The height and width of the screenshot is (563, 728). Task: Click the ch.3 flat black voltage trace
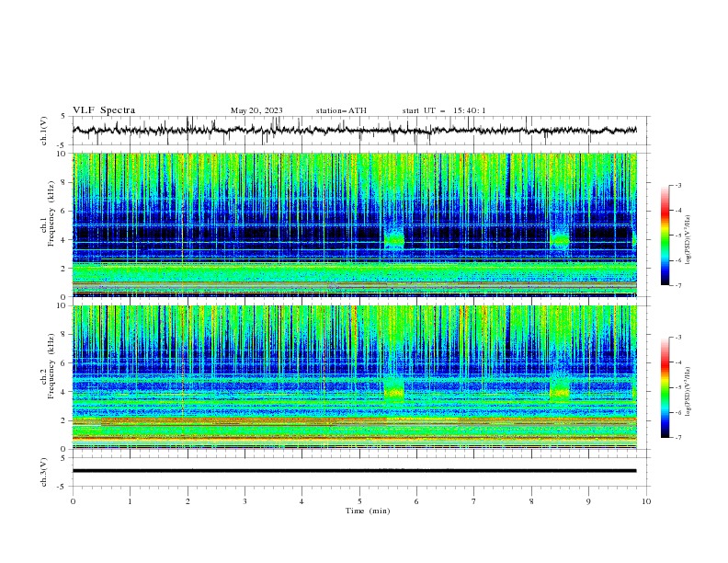coord(354,471)
